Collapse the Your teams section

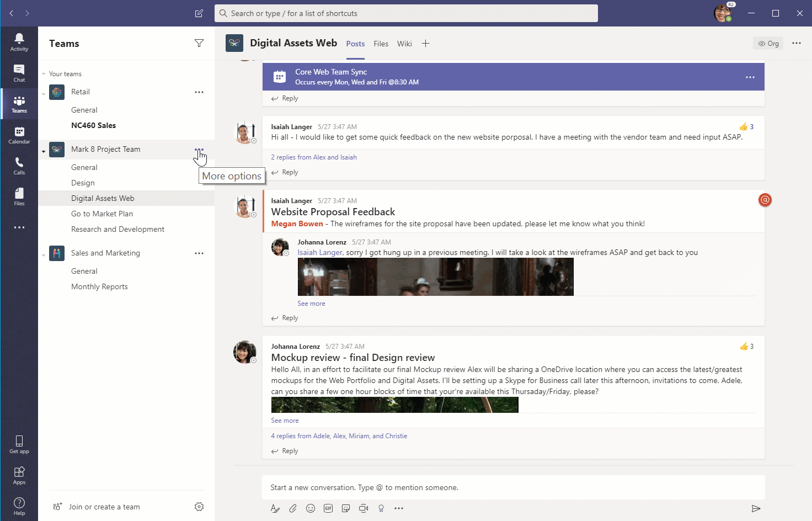44,74
